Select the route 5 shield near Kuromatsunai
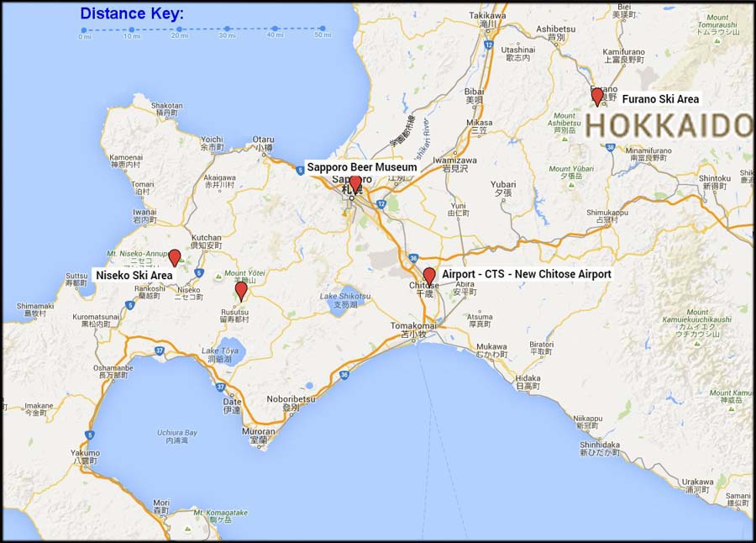 [129, 305]
